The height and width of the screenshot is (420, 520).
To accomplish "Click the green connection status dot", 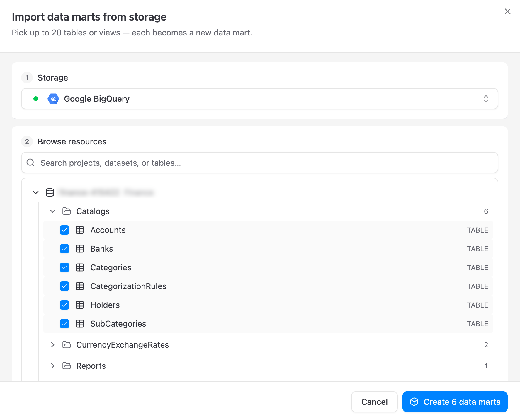I will point(36,99).
